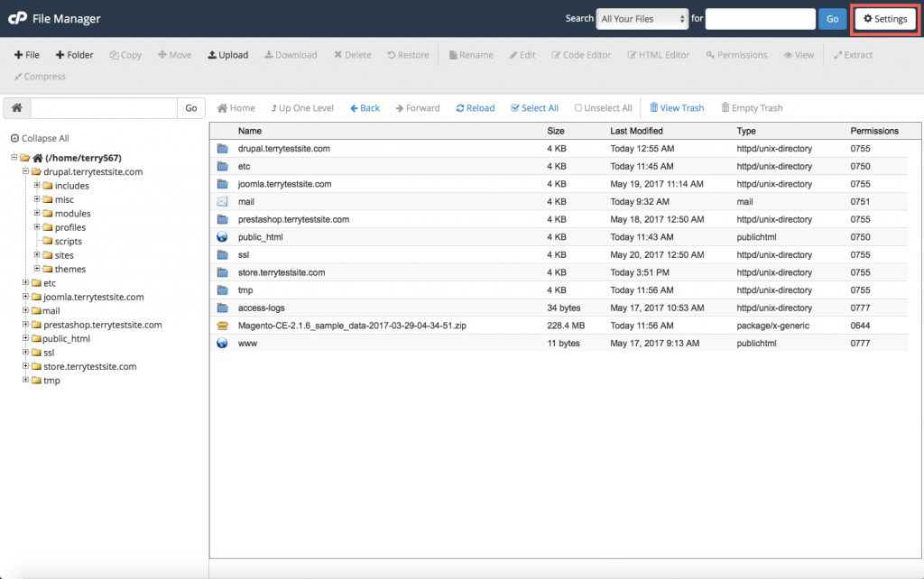This screenshot has width=924, height=579.
Task: Click Unselect All to clear selection
Action: click(603, 107)
